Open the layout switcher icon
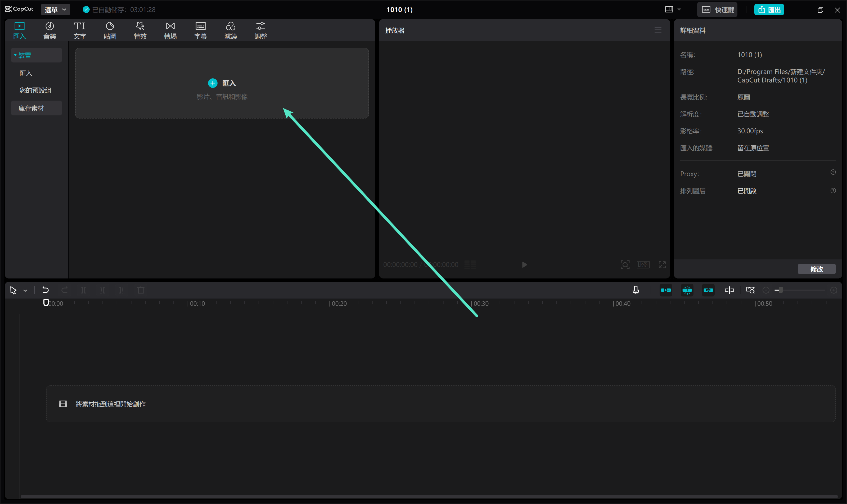Viewport: 847px width, 504px height. click(x=669, y=10)
